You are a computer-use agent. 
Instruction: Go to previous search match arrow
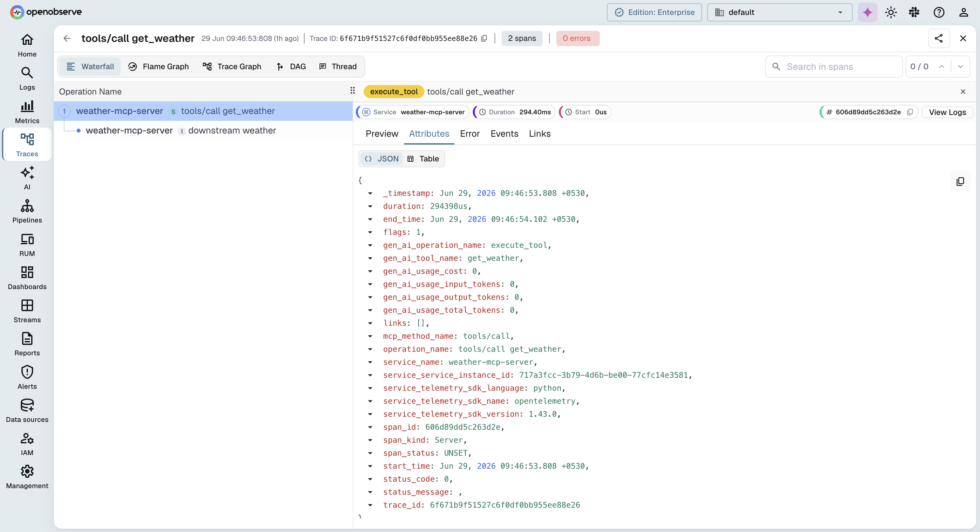(942, 67)
